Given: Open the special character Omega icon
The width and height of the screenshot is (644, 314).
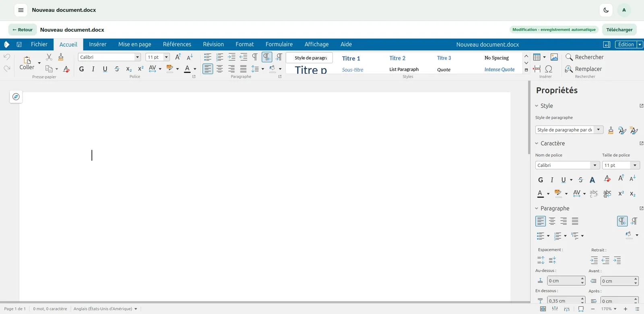Looking at the screenshot, I should click(x=549, y=69).
